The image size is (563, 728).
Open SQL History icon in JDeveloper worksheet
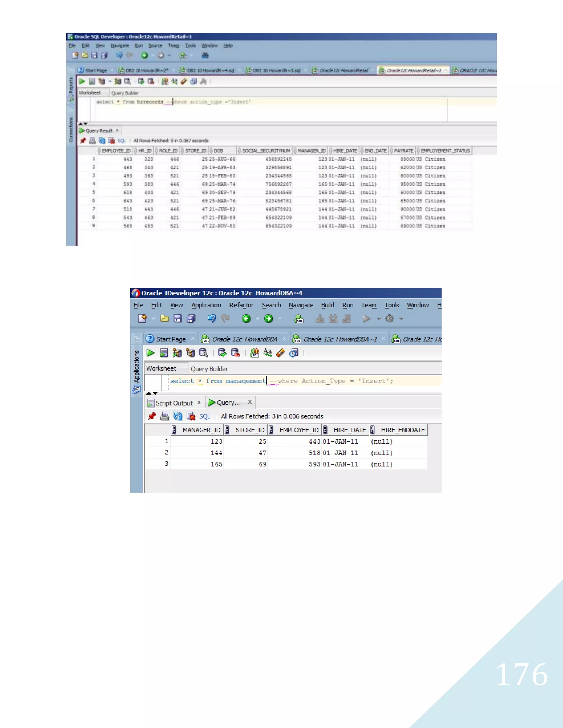tap(294, 353)
